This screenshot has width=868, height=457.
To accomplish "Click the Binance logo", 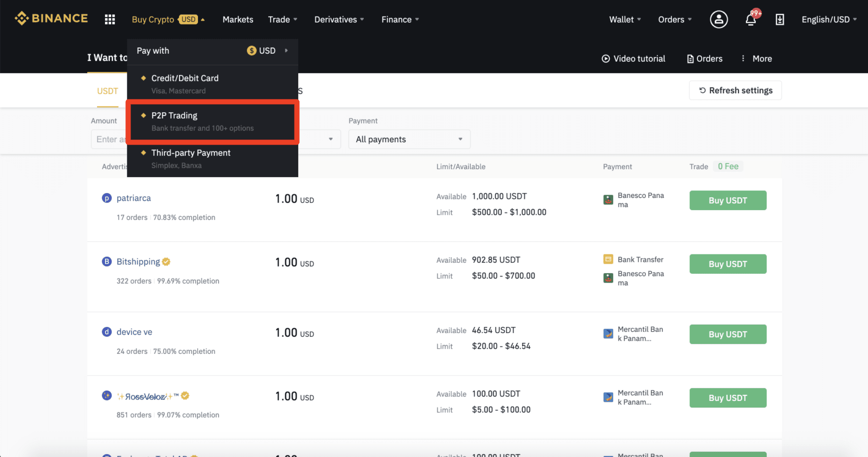I will pyautogui.click(x=51, y=18).
